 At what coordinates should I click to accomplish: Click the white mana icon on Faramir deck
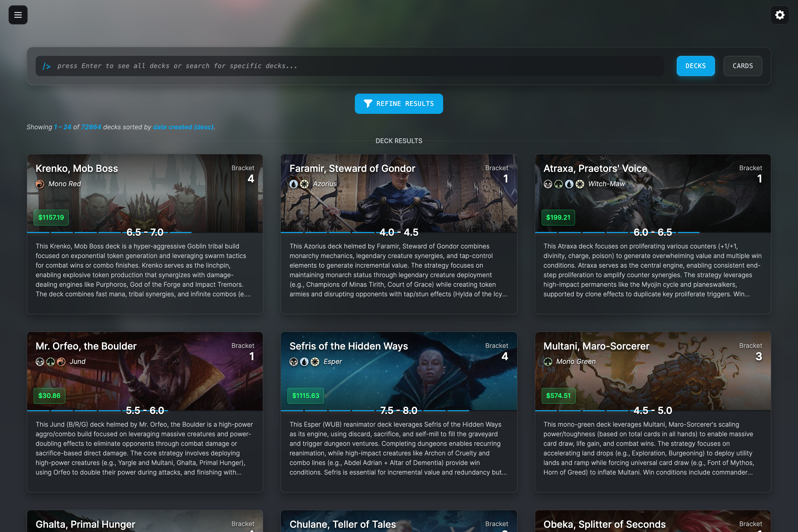tap(304, 184)
